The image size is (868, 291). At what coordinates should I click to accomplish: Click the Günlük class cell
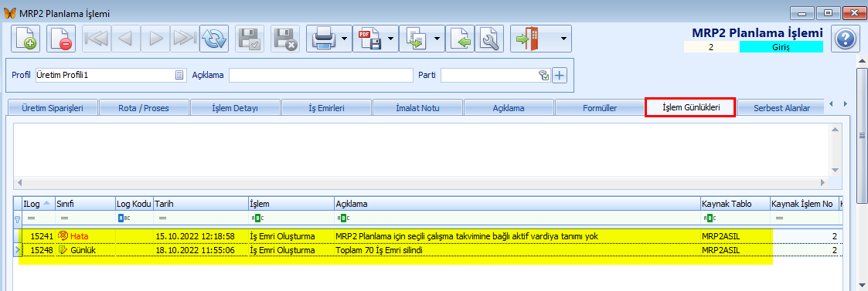coord(85,250)
